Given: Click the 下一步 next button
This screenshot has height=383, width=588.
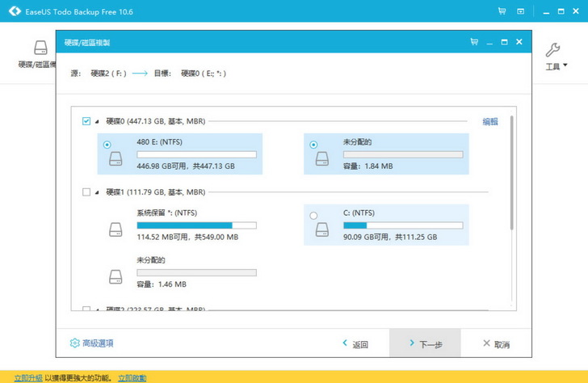Looking at the screenshot, I should click(425, 343).
